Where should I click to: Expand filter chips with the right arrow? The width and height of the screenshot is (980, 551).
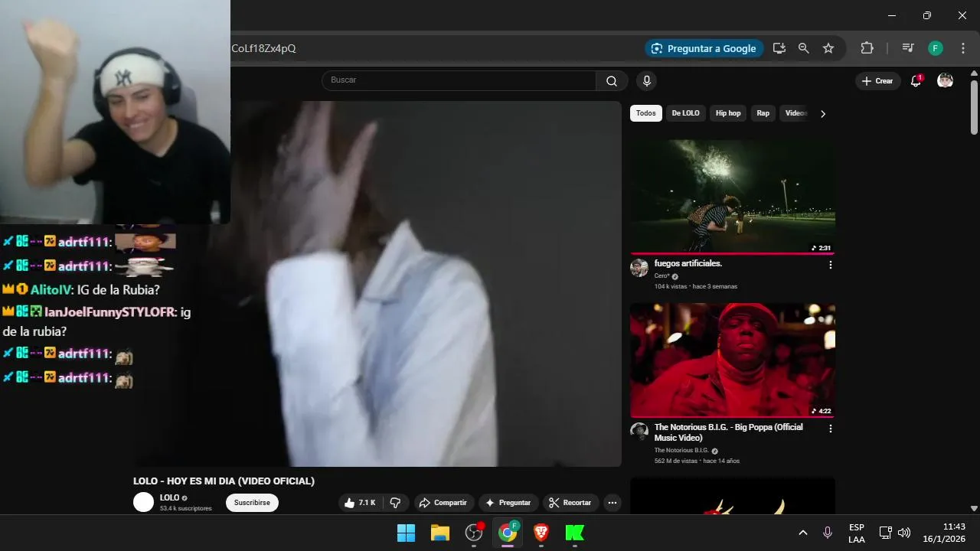(823, 114)
